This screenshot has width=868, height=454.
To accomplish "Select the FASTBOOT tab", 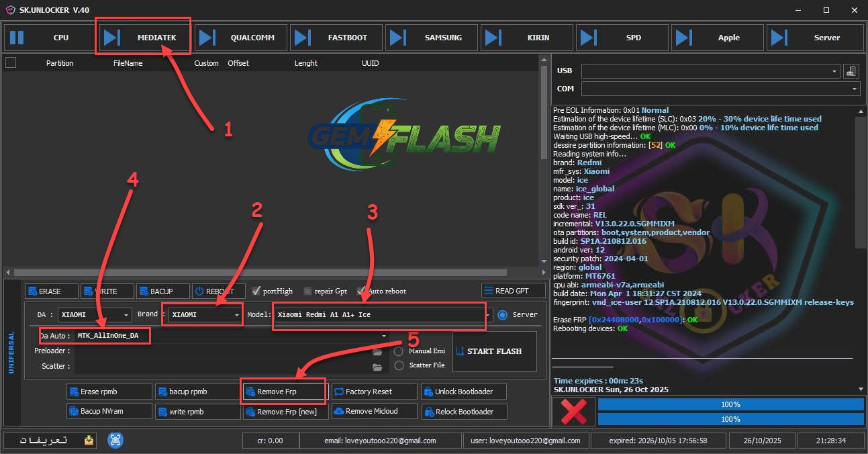I will click(336, 38).
